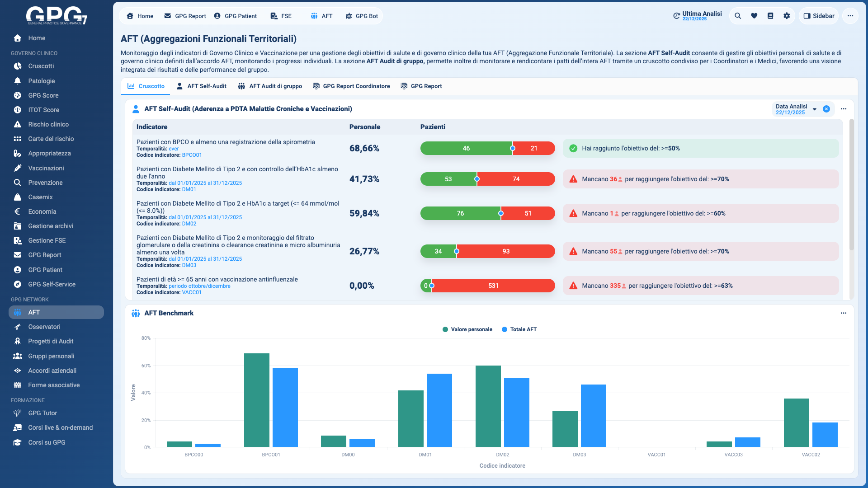Expand the Data Analisi date dropdown
868x488 pixels.
[814, 109]
